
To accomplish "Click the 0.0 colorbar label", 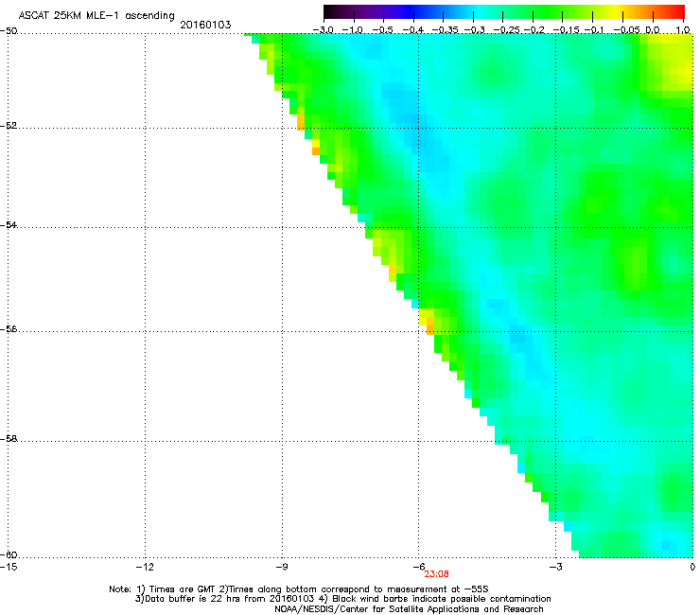I will (653, 30).
